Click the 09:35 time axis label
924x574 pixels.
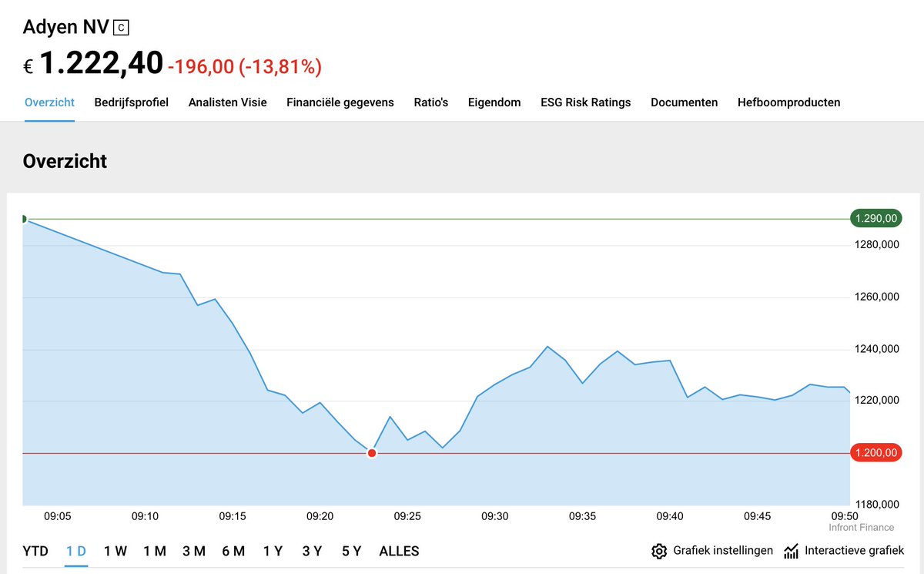(x=582, y=516)
